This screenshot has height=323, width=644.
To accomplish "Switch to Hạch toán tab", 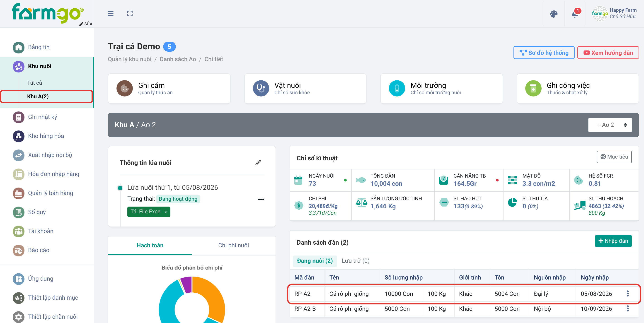I will (150, 245).
